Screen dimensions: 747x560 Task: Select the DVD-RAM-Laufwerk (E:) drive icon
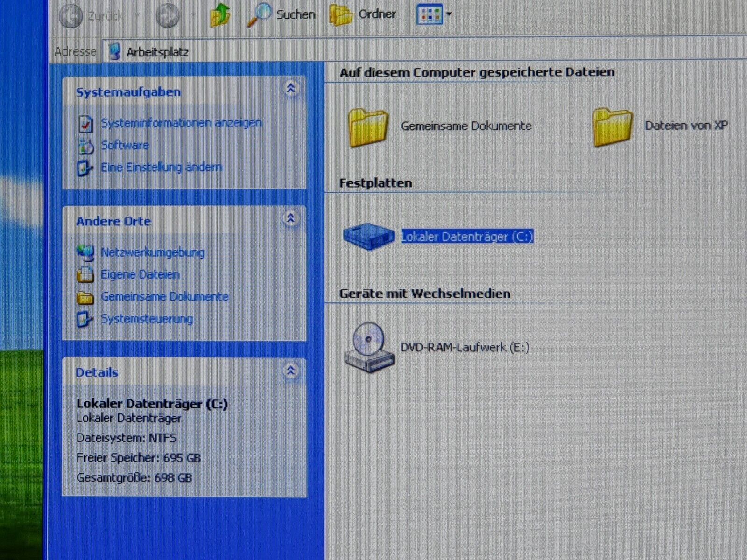coord(368,348)
